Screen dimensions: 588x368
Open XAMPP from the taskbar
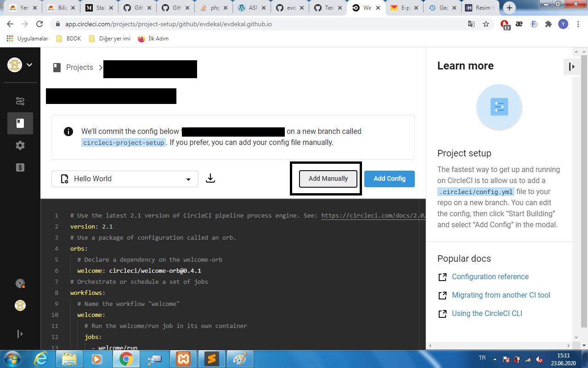point(183,359)
